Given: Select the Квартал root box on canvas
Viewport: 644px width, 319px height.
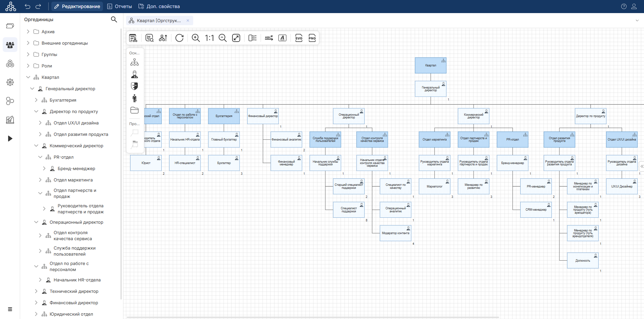Looking at the screenshot, I should tap(430, 65).
